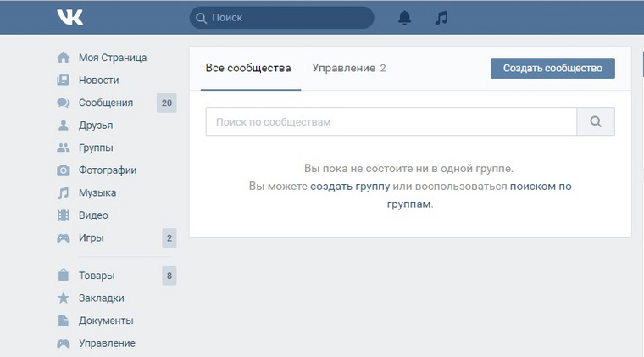Image resolution: width=644 pixels, height=357 pixels.
Task: Click the note icon beside Музыка
Action: [x=64, y=192]
